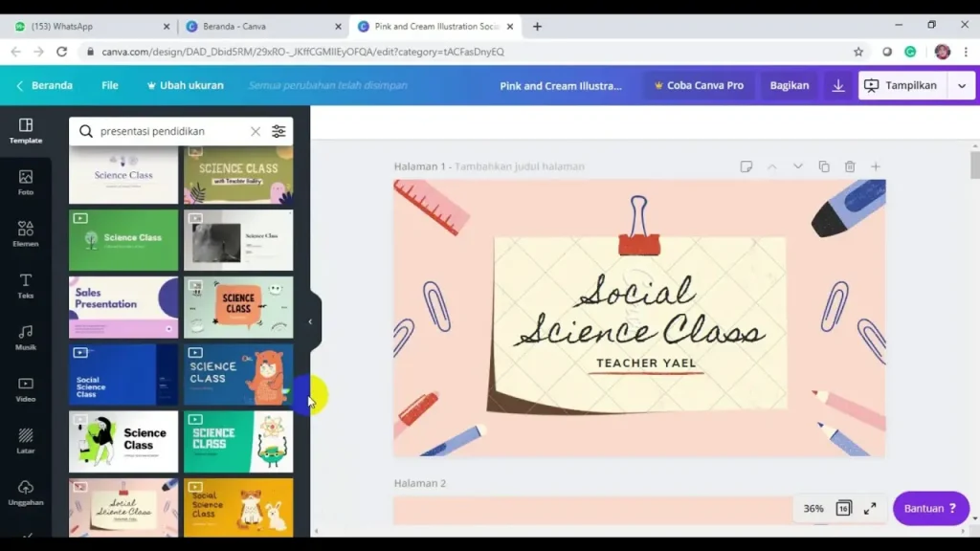
Task: Click the Bagikan button
Action: (x=789, y=85)
